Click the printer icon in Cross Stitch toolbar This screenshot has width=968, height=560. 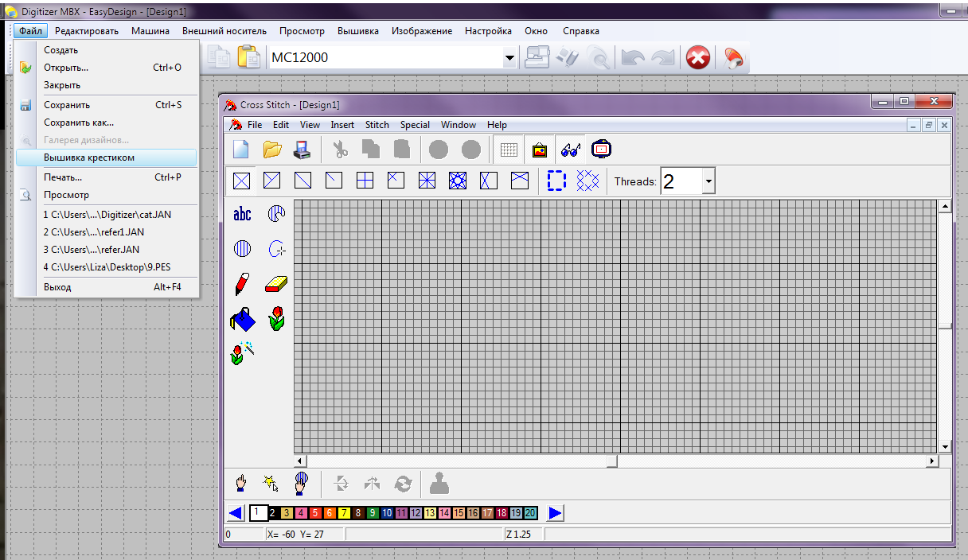303,150
